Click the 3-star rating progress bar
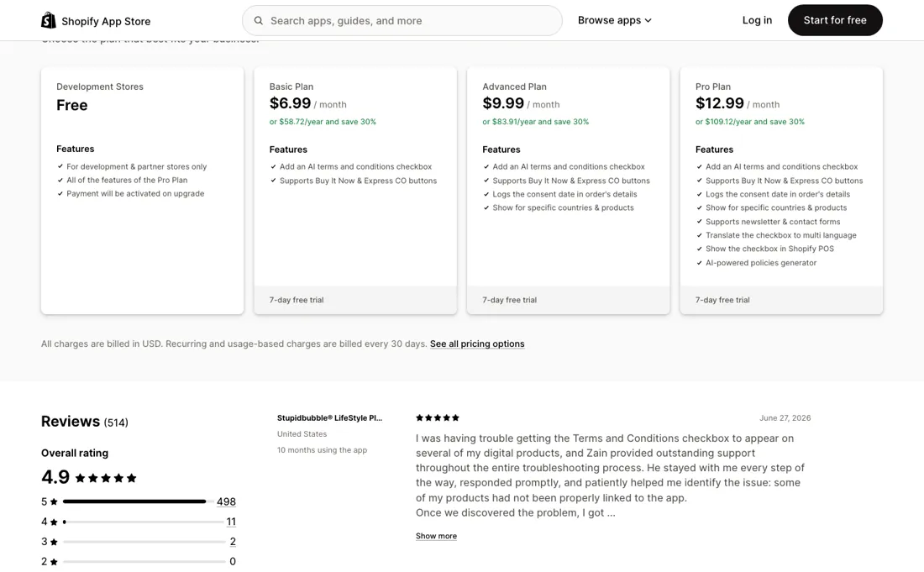This screenshot has height=572, width=924. (144, 542)
